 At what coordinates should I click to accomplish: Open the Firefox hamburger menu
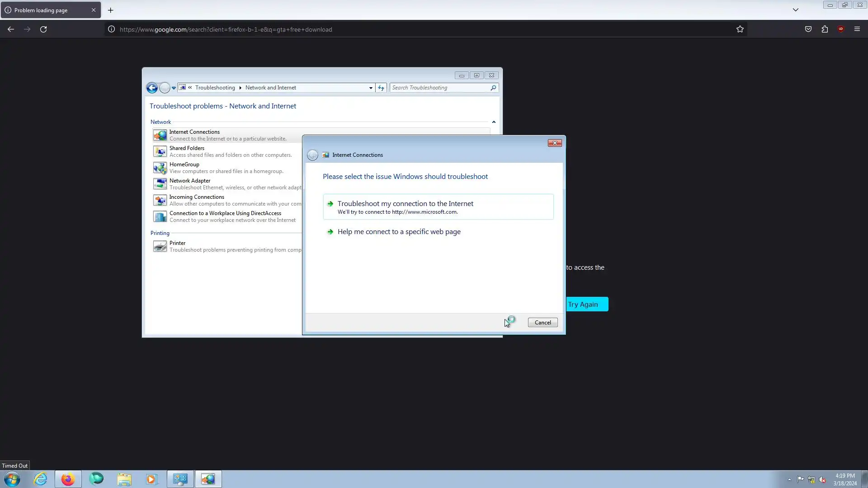[x=857, y=29]
